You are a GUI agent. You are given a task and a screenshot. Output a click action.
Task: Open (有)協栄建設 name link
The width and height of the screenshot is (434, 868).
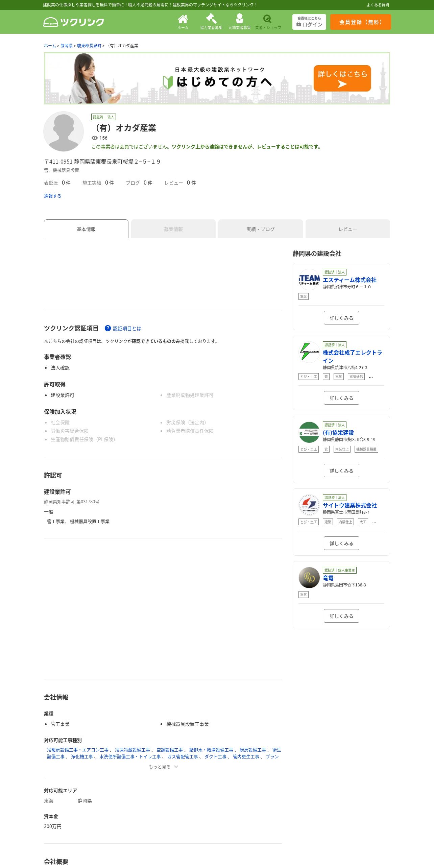click(x=338, y=433)
